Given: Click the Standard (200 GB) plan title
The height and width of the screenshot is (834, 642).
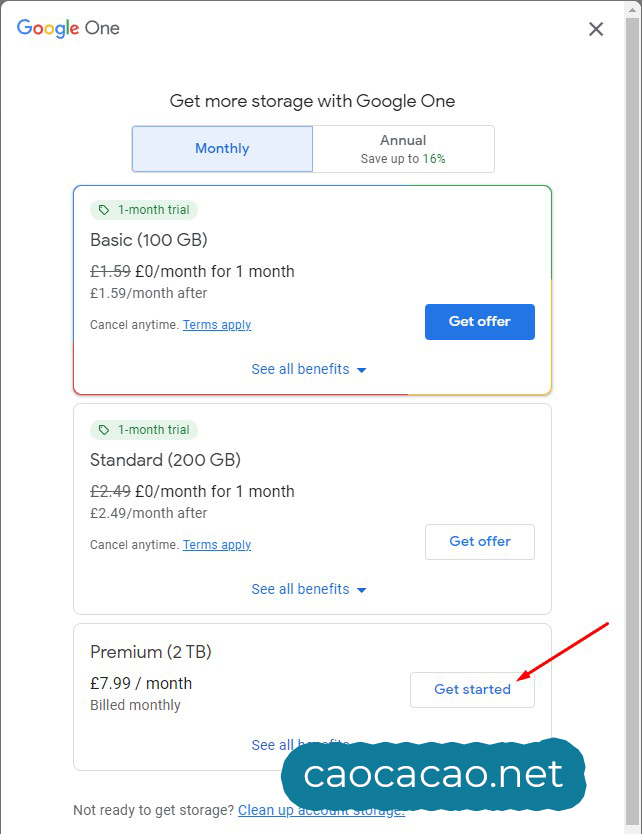Looking at the screenshot, I should pyautogui.click(x=165, y=460).
